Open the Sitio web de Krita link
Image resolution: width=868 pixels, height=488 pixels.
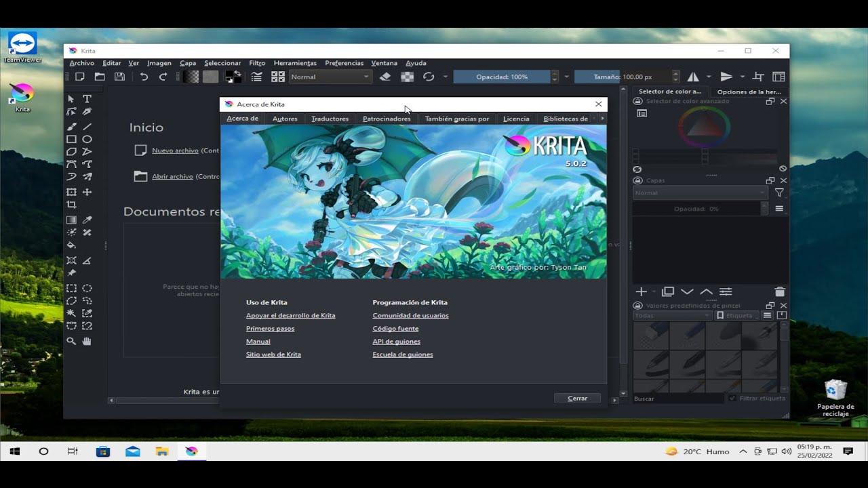(x=273, y=354)
